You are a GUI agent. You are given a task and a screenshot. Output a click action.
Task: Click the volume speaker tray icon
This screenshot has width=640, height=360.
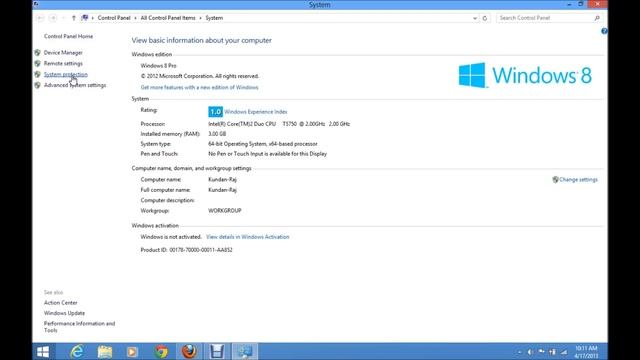click(530, 352)
